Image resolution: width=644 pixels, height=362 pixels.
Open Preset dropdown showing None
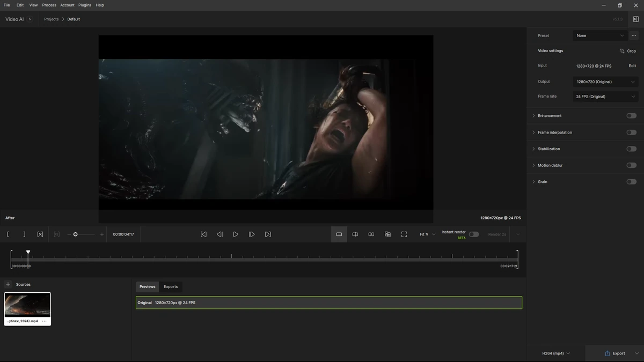(x=600, y=35)
